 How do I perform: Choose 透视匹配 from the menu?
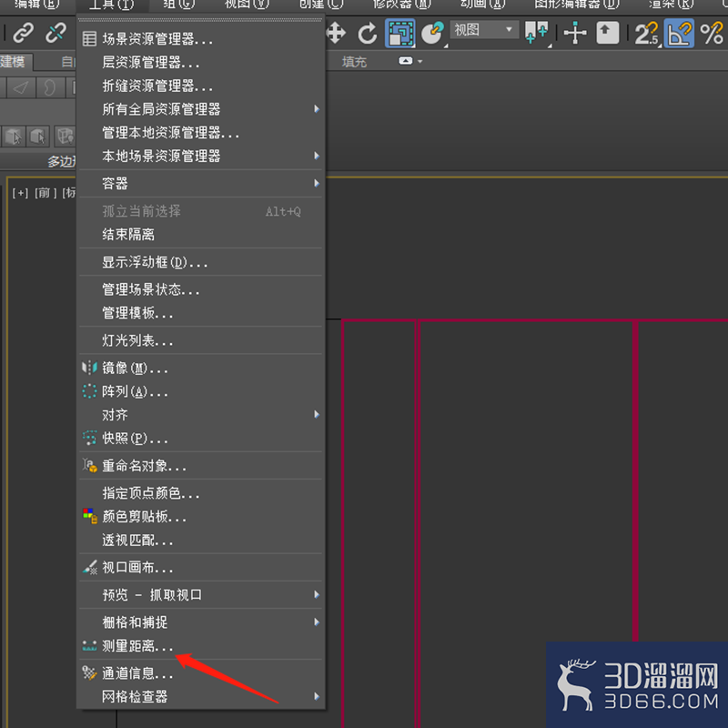click(200, 540)
